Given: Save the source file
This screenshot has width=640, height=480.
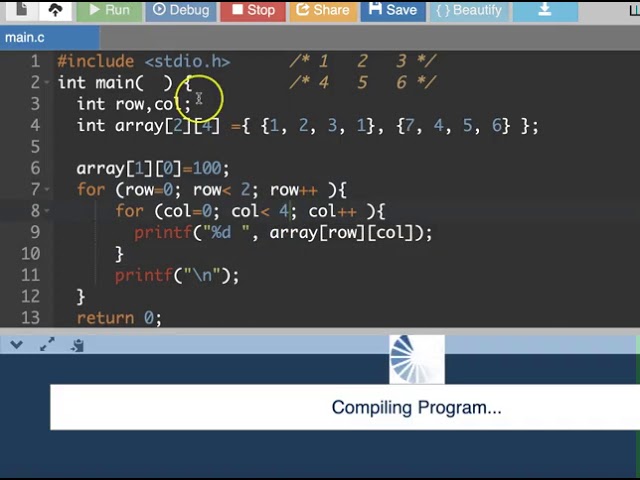Looking at the screenshot, I should tap(393, 10).
